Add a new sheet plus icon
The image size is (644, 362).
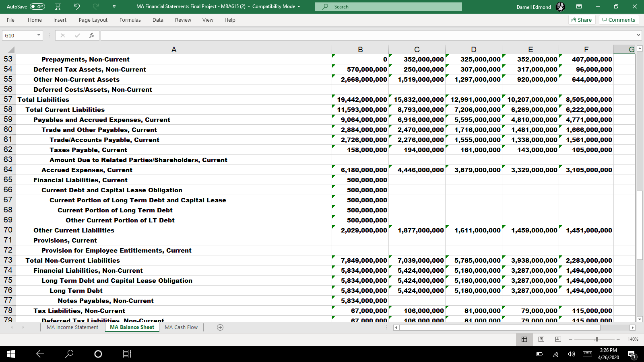[x=220, y=327]
